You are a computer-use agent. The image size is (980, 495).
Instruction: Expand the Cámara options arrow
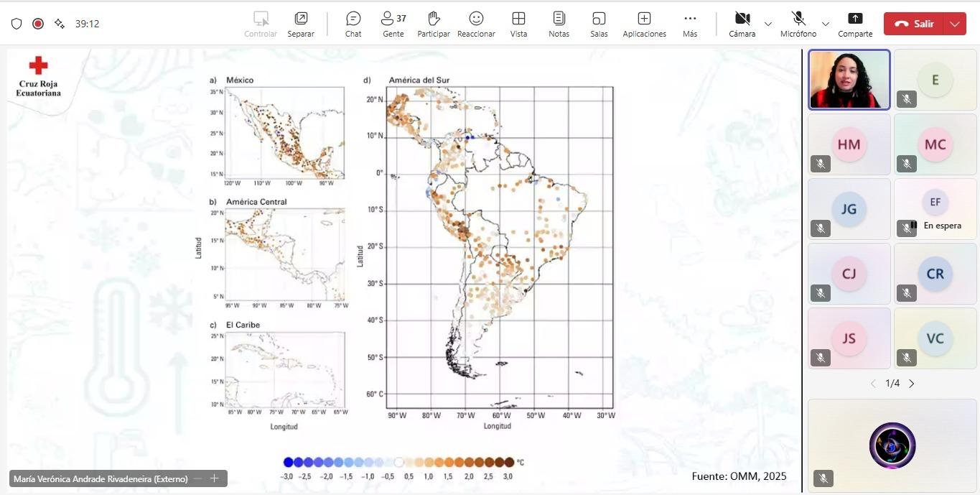768,24
